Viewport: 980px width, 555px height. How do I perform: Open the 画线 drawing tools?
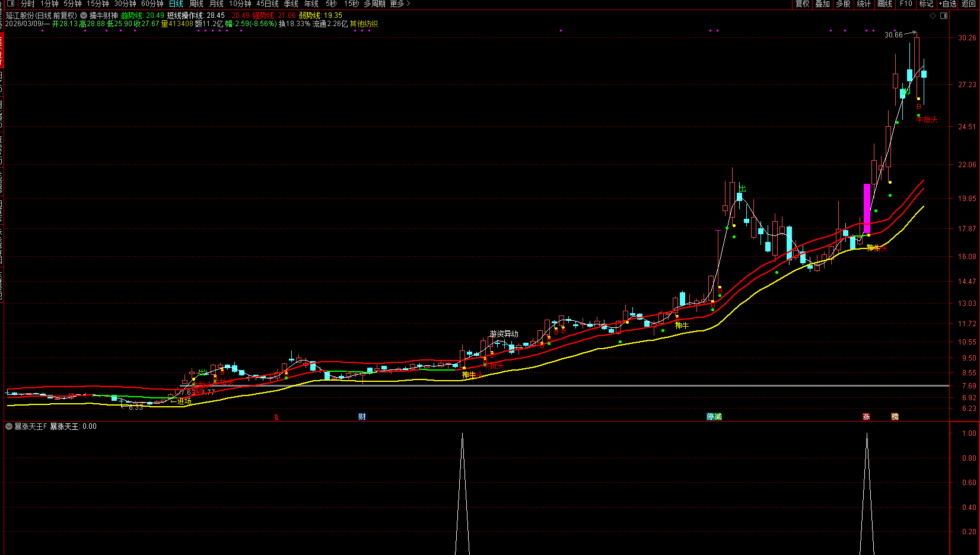(885, 4)
